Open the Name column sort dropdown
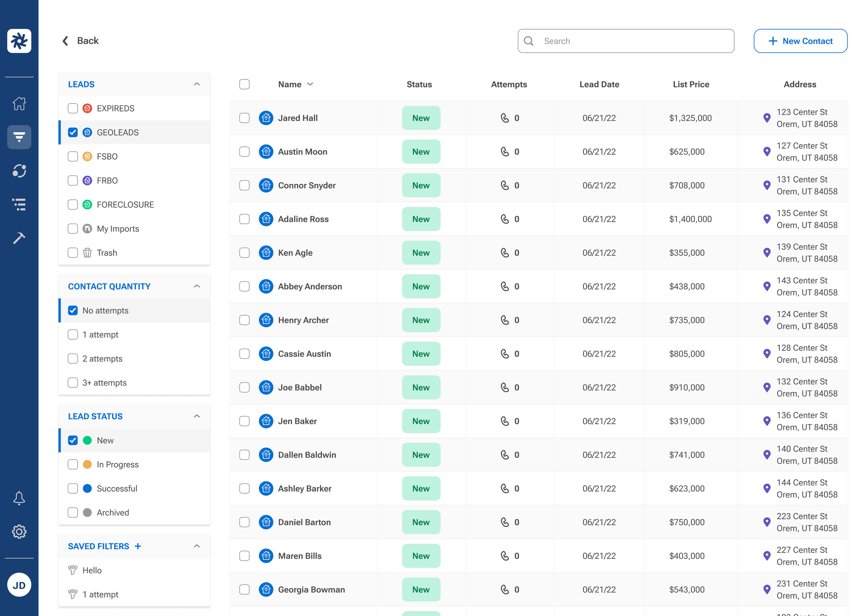Image resolution: width=867 pixels, height=616 pixels. click(x=310, y=84)
